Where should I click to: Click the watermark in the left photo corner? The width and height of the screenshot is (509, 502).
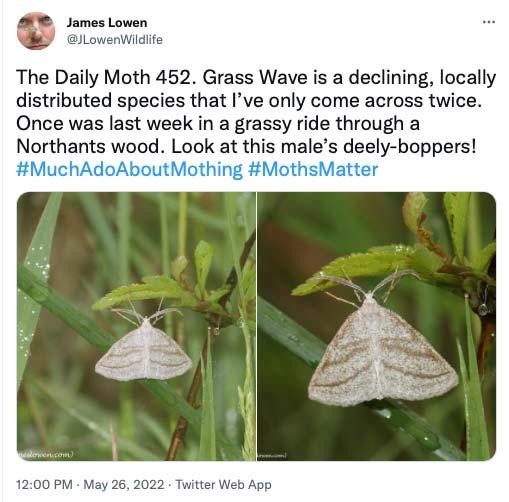pos(45,454)
